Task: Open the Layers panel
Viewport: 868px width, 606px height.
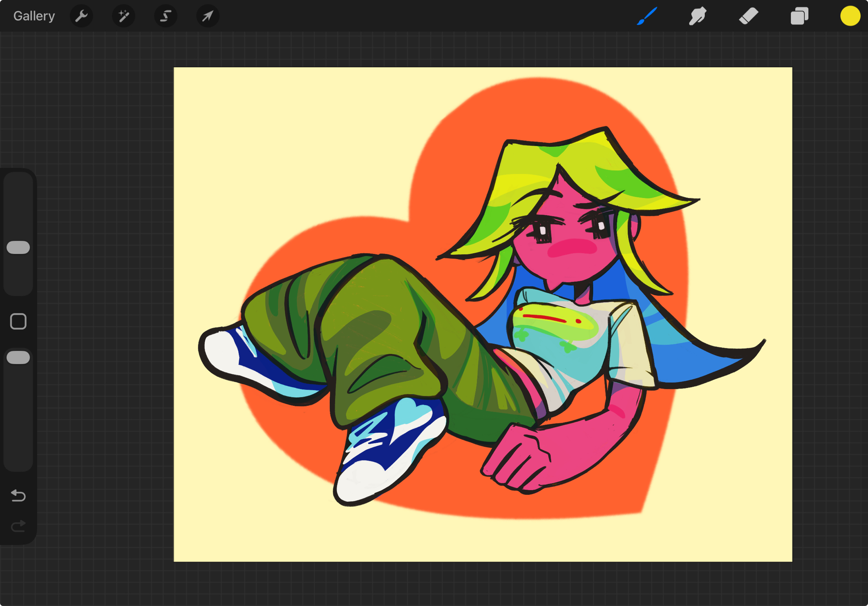Action: pos(799,16)
